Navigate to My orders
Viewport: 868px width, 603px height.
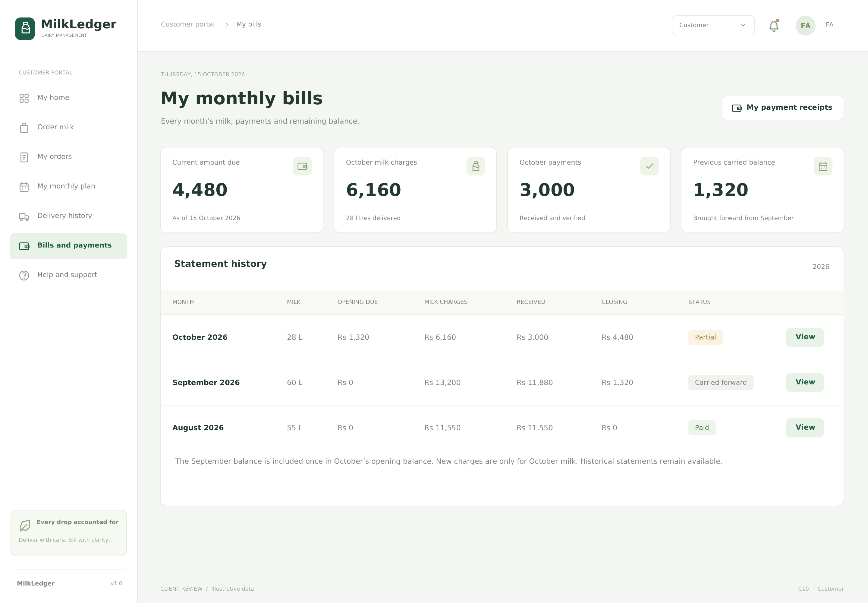coord(68,157)
